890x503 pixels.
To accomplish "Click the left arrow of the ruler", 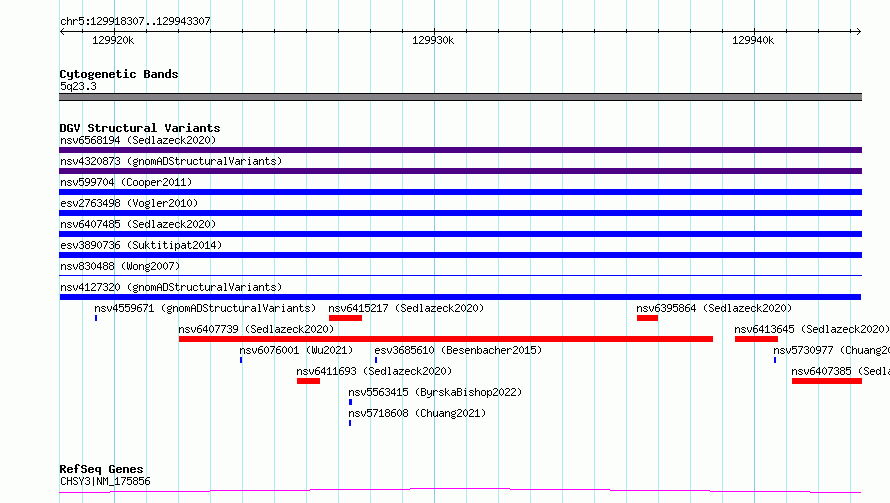I will click(62, 31).
